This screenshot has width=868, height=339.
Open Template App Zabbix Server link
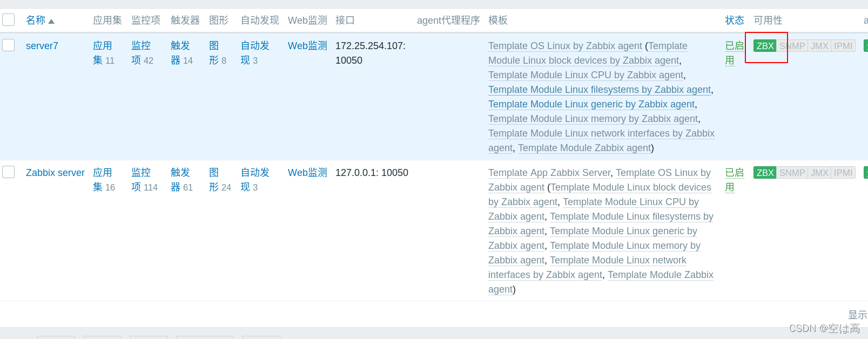(x=549, y=173)
